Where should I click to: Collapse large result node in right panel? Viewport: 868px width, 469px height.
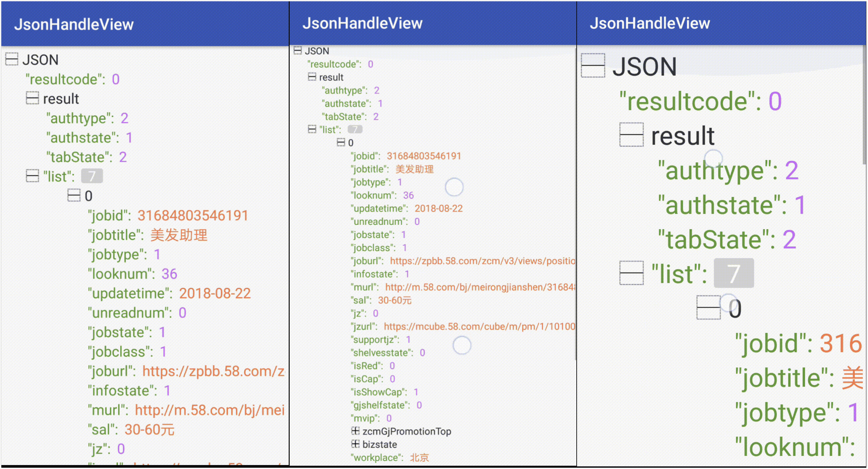click(631, 135)
